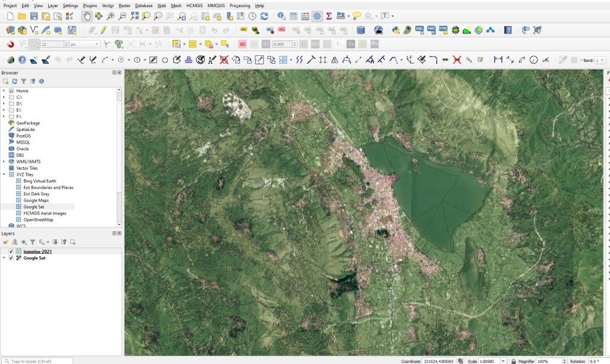Collapse the XYZ Tiles tree node

[4, 175]
